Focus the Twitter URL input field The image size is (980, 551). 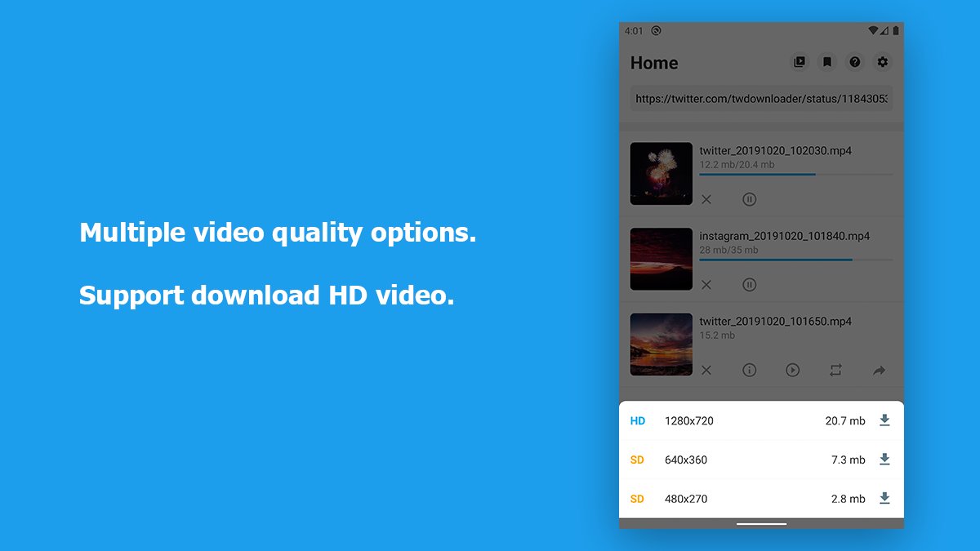tap(761, 99)
